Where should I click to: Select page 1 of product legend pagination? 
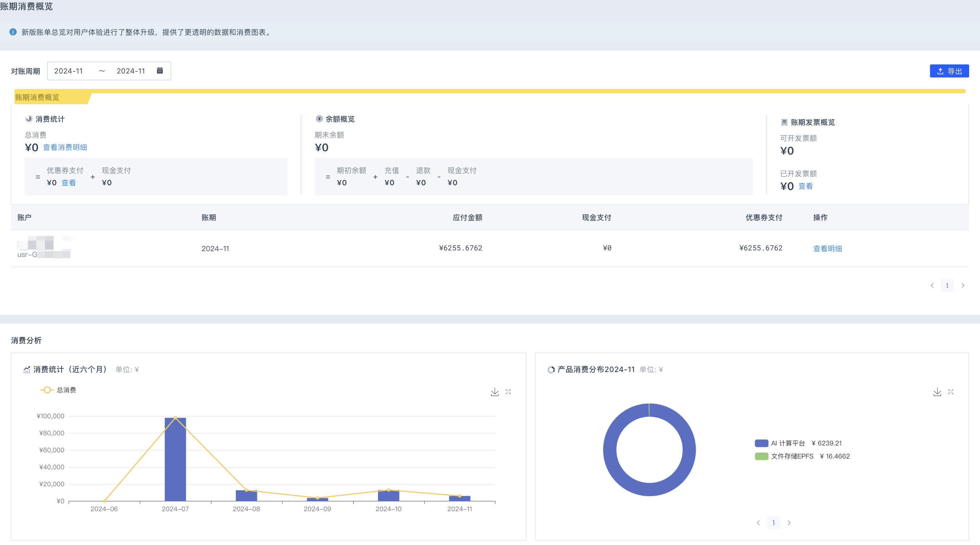click(774, 523)
